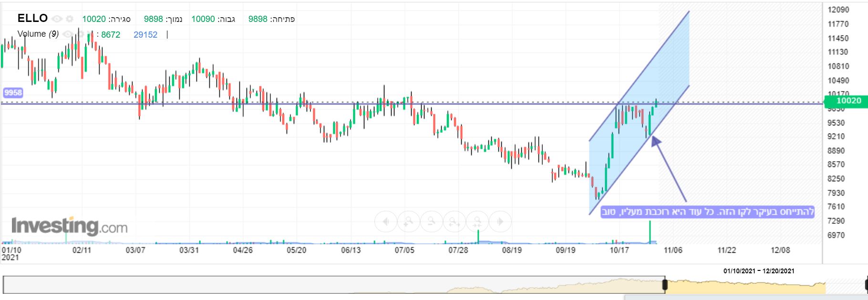Screen dimensions: 868x300
Task: Click the Investing.com logo link
Action: [x=70, y=226]
